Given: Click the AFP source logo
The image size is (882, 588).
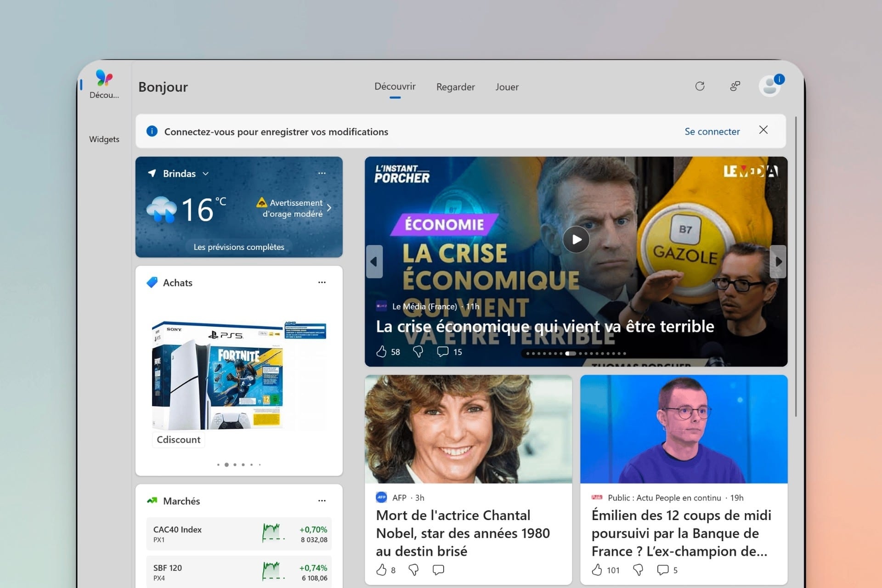Looking at the screenshot, I should coord(381,498).
